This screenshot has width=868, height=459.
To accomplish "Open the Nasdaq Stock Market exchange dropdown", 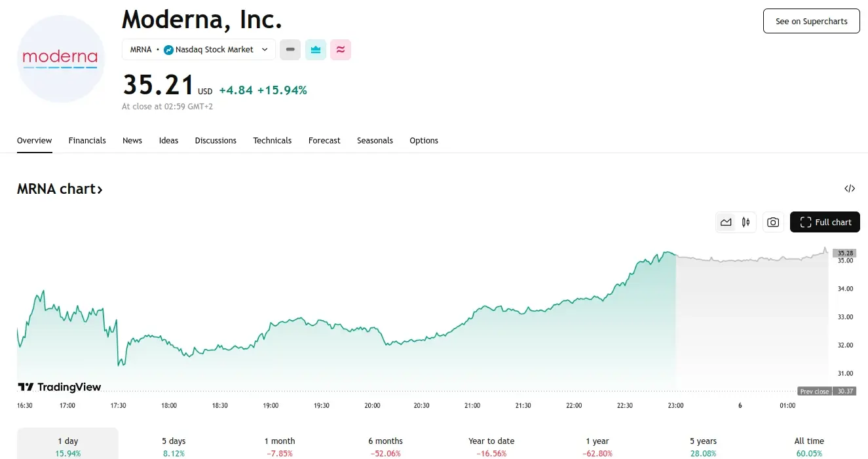I will point(264,49).
